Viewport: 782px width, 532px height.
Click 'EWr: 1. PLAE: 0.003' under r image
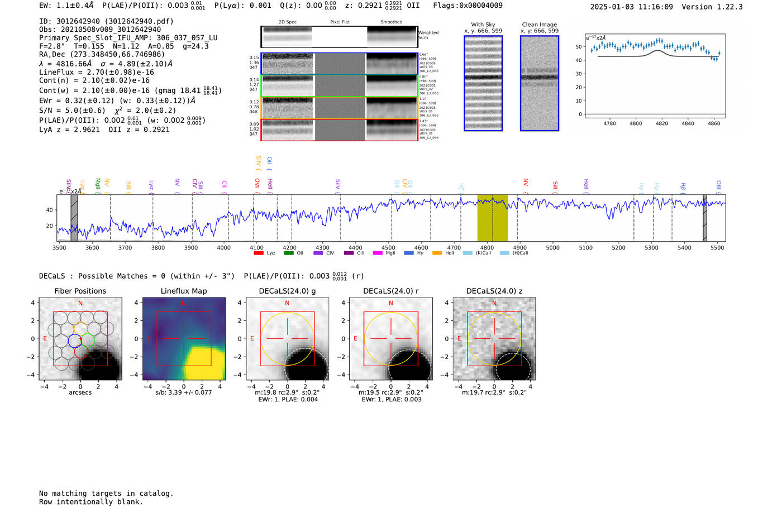(391, 400)
